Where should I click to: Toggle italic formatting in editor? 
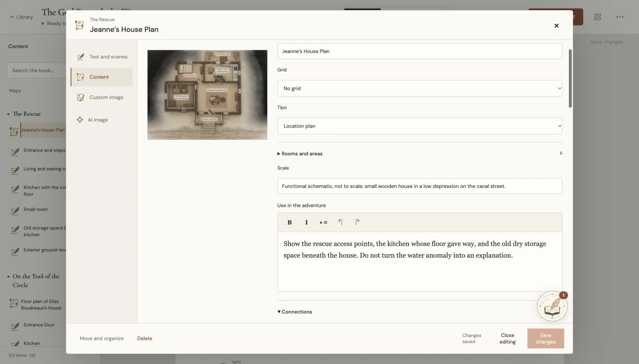pyautogui.click(x=306, y=223)
